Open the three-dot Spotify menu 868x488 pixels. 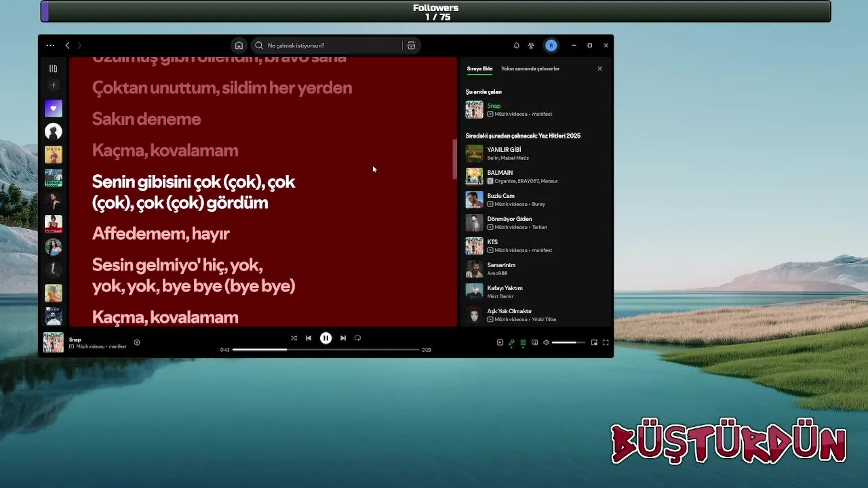coord(50,45)
